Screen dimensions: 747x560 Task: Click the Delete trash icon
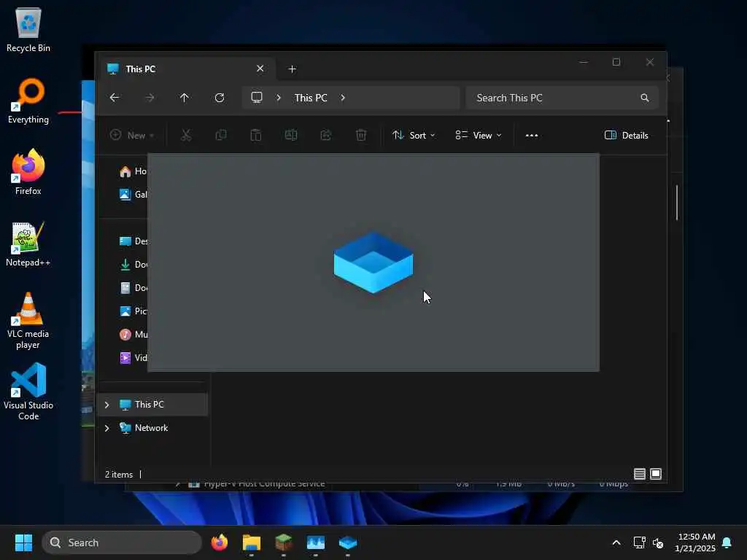(x=361, y=135)
